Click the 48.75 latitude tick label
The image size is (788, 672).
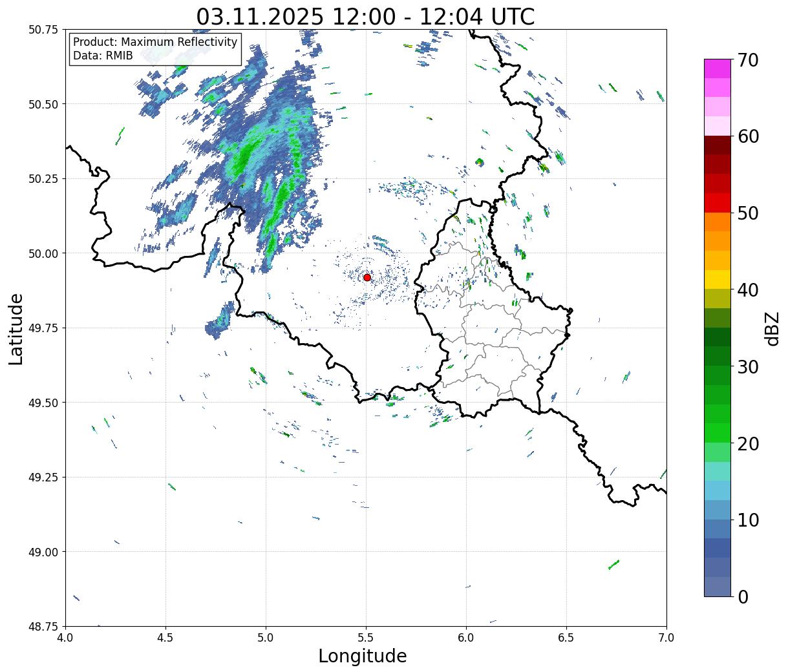43,626
